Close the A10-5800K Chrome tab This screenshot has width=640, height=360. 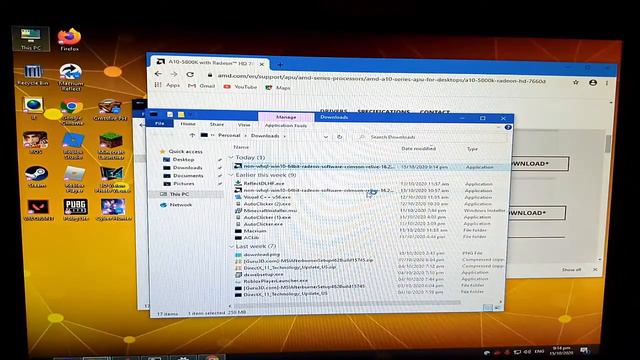262,64
